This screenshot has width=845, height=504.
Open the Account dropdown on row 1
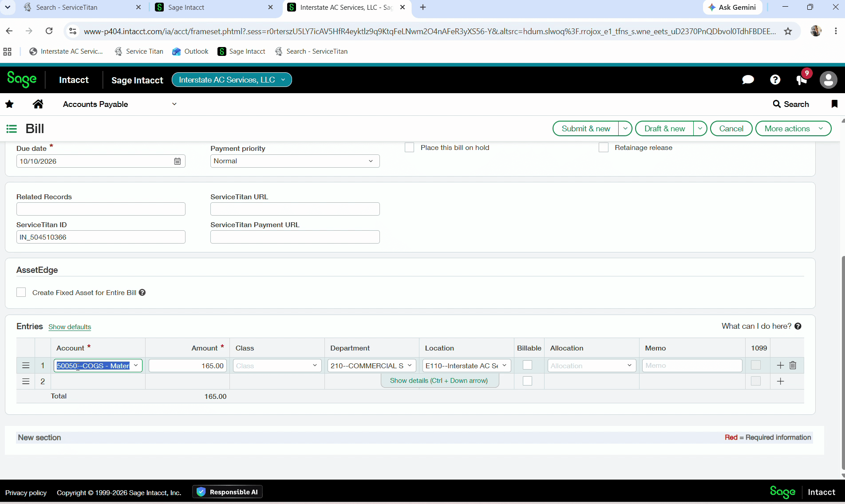pyautogui.click(x=136, y=366)
